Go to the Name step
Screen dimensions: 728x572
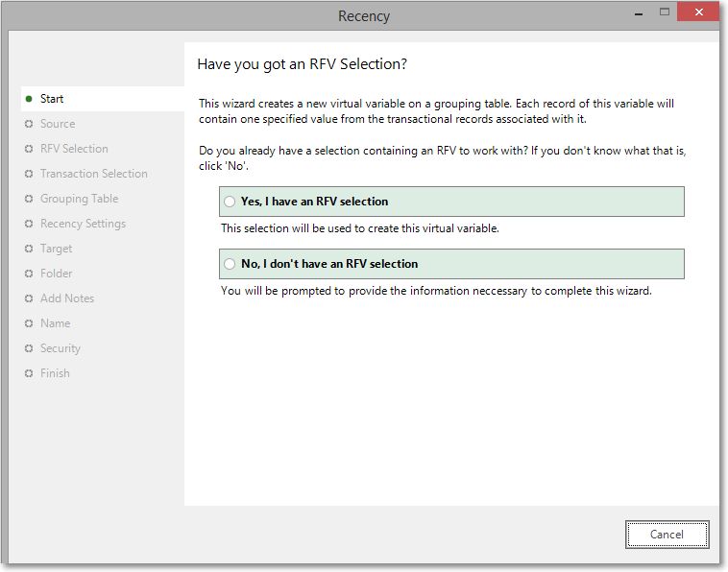56,323
